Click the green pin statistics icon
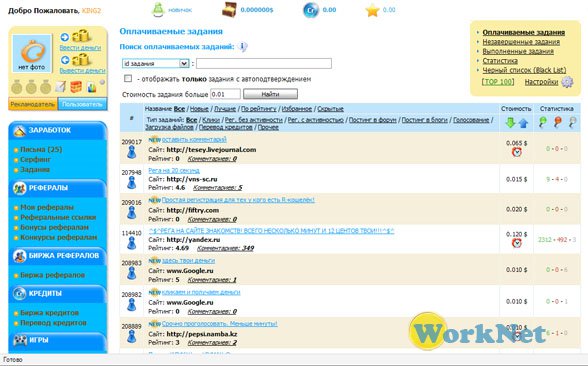588x366 pixels. click(542, 122)
